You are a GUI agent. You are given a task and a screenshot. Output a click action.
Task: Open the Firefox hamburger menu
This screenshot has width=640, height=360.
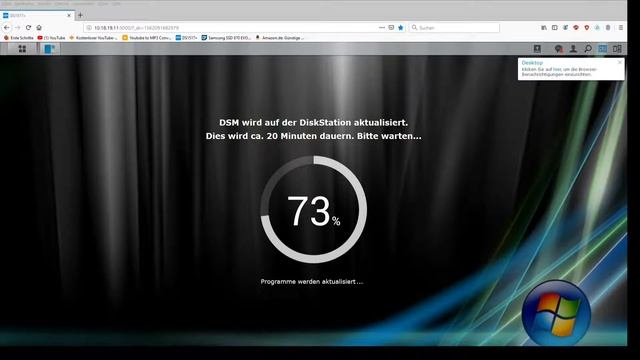pyautogui.click(x=620, y=27)
